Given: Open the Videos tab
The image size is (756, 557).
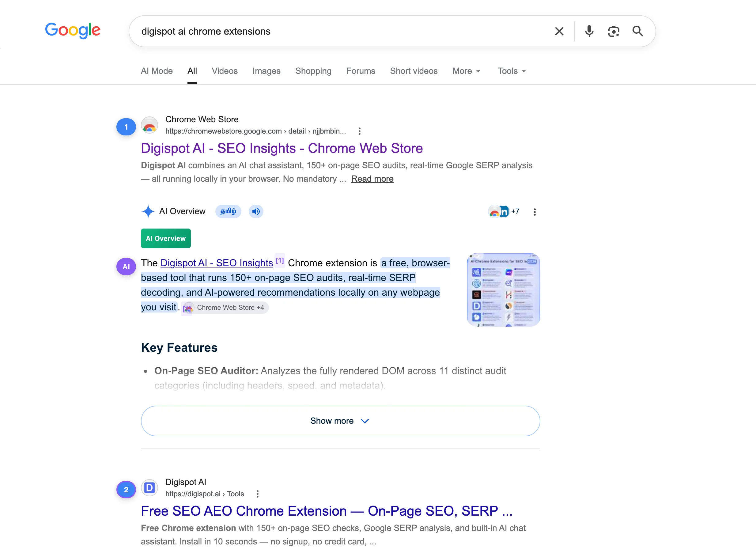Looking at the screenshot, I should [225, 71].
